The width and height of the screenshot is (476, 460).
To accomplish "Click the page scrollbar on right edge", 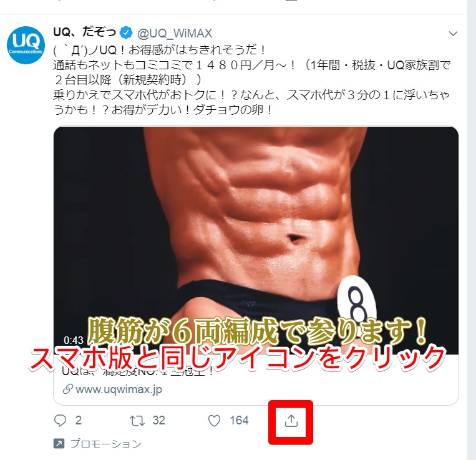I will point(472,230).
